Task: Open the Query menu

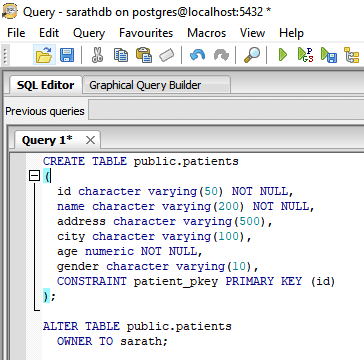Action: pyautogui.click(x=89, y=33)
